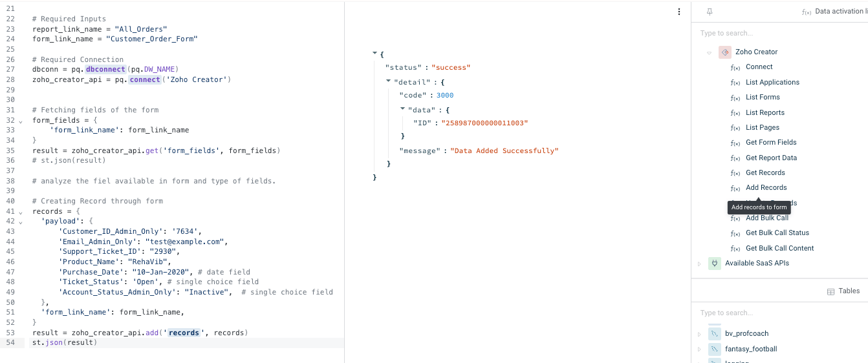Image resolution: width=868 pixels, height=363 pixels.
Task: Open the three-dot menu above the output
Action: click(x=678, y=12)
